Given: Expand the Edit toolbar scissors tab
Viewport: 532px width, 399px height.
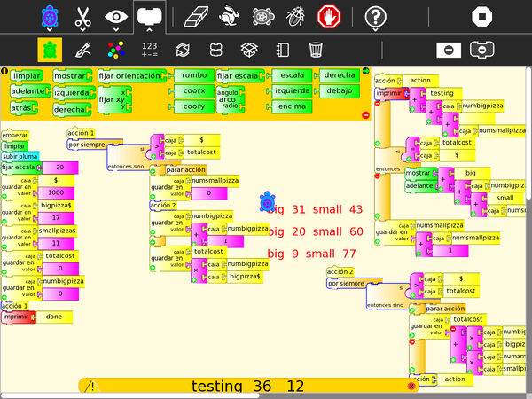Looking at the screenshot, I should click(82, 16).
